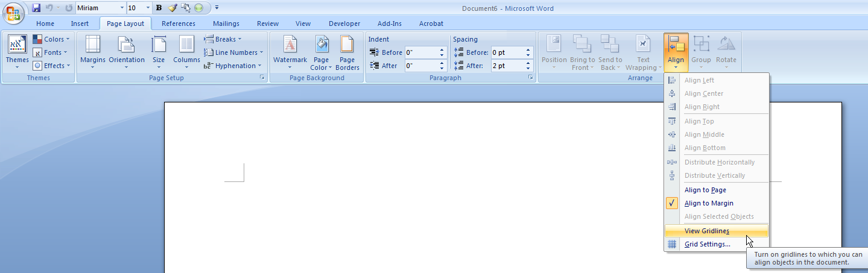Switch to the Home tab

coord(45,24)
